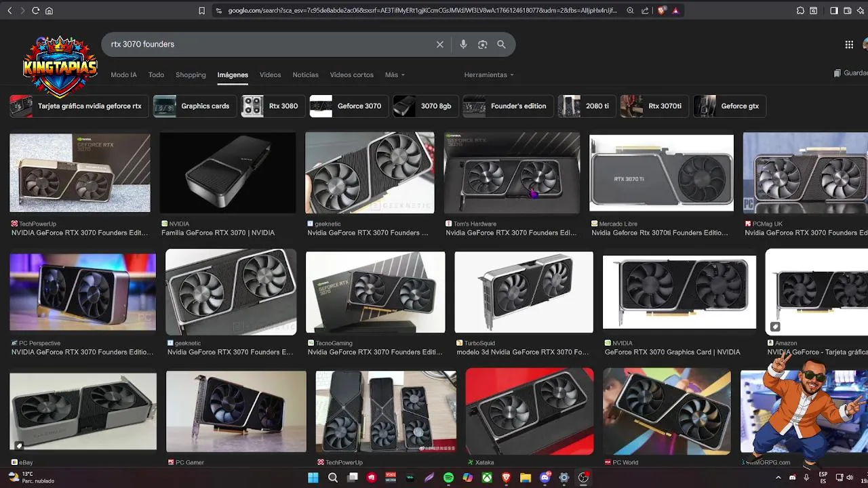Toggle the browser sidebar panel icon
This screenshot has height=488, width=868.
[x=834, y=11]
